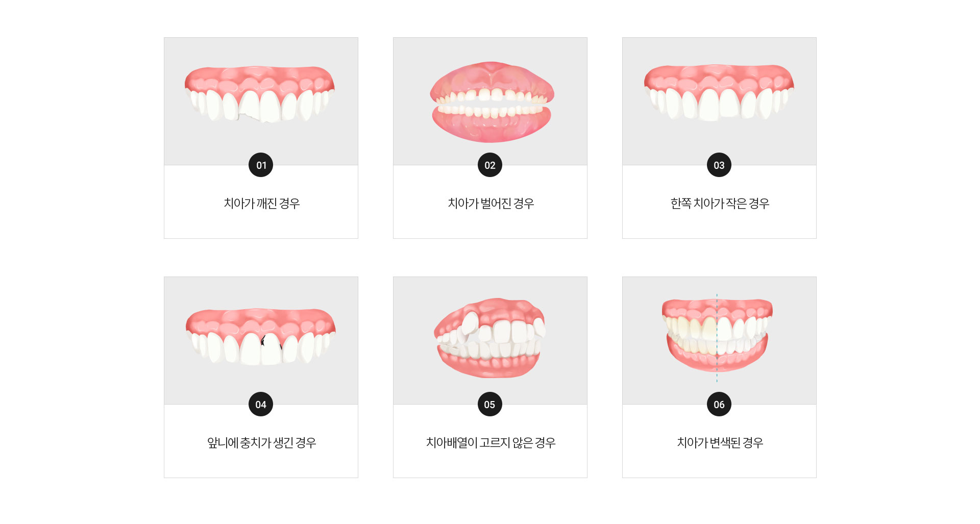Click the 04 number badge
This screenshot has height=524, width=980.
coord(261,404)
